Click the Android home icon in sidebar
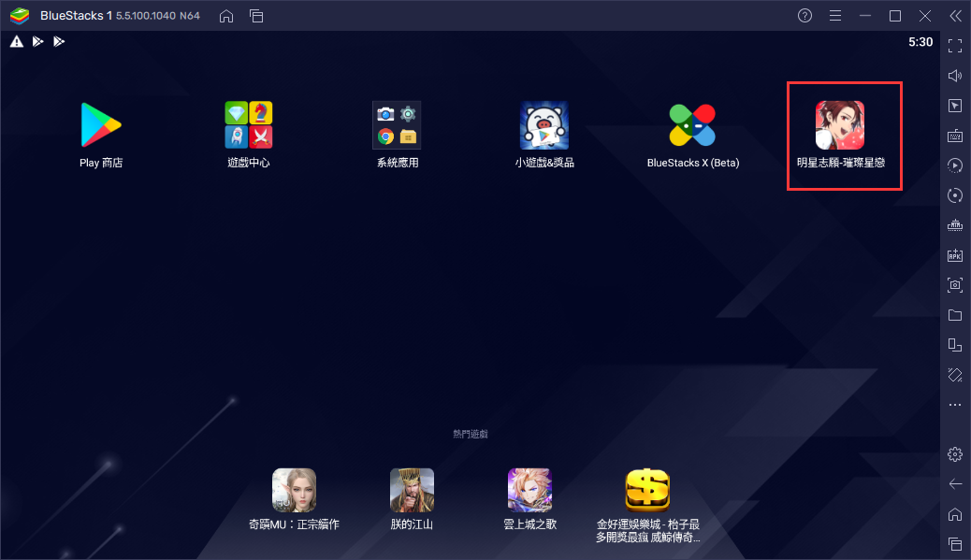Image resolution: width=971 pixels, height=560 pixels. click(955, 514)
